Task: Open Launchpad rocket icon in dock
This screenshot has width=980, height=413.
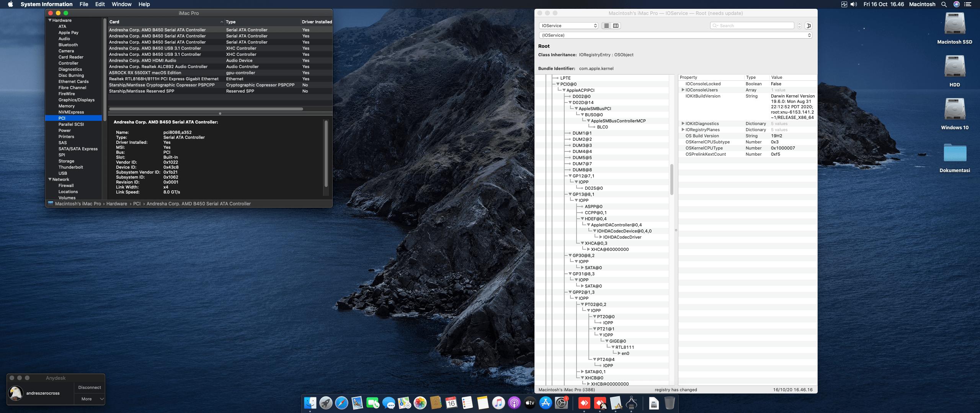Action: tap(326, 403)
